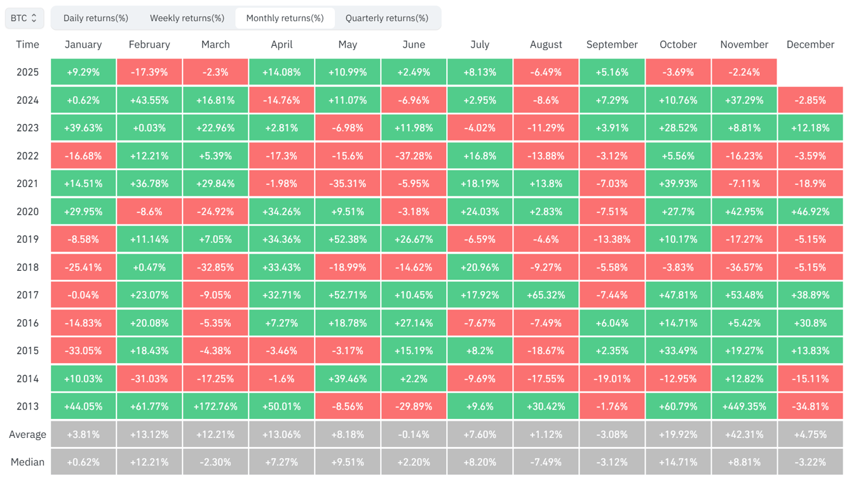Click the +9.29% January 2025 cell
This screenshot has width=868, height=485.
[83, 72]
